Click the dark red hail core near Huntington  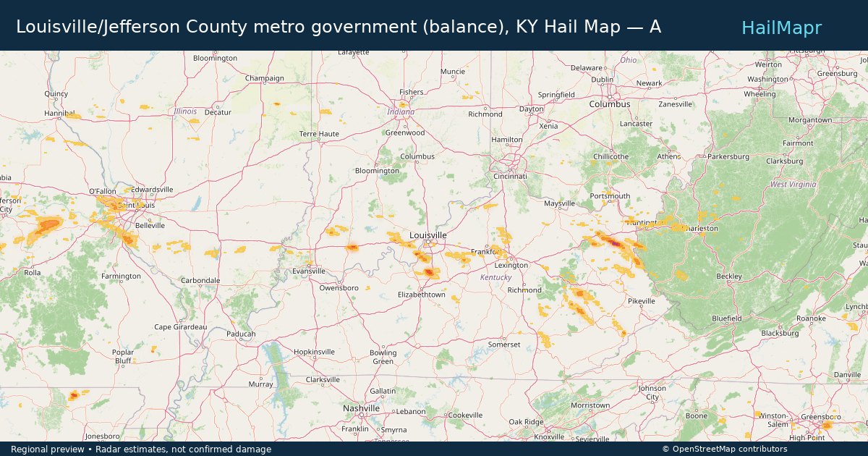coord(613,243)
